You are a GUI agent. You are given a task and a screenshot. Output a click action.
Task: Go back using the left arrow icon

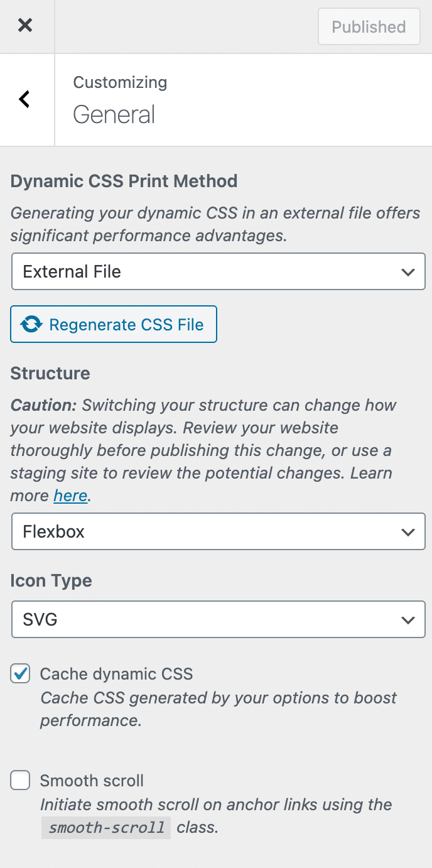[x=24, y=99]
